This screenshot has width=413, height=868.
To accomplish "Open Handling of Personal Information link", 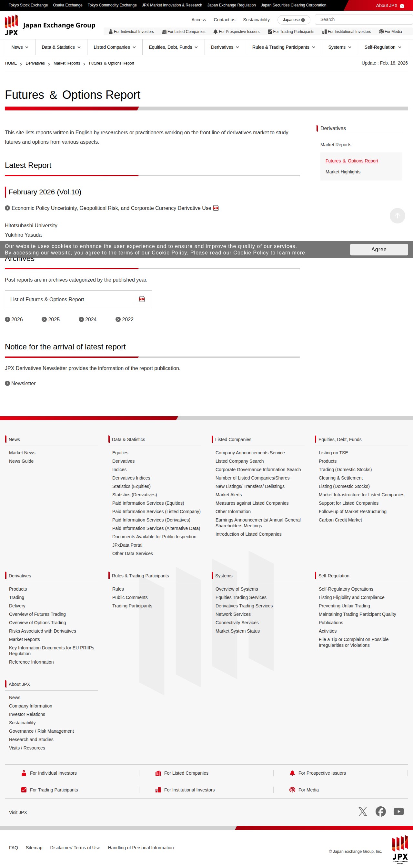I will tap(141, 848).
